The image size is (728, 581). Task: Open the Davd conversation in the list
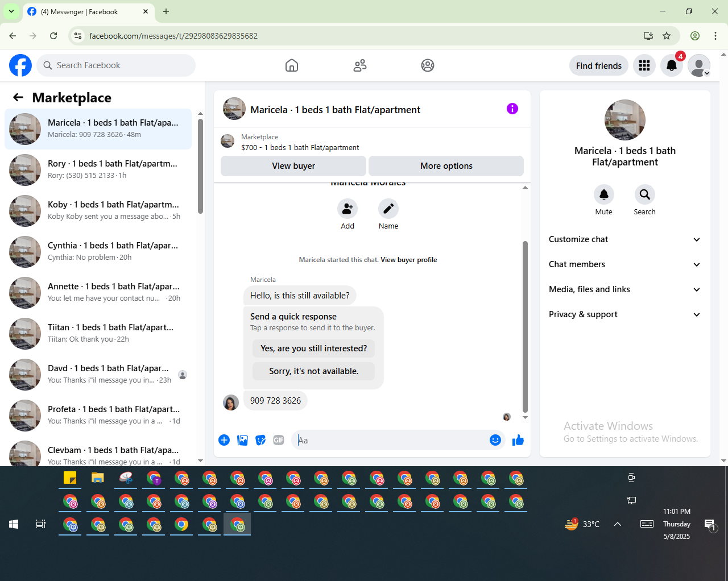pyautogui.click(x=98, y=375)
